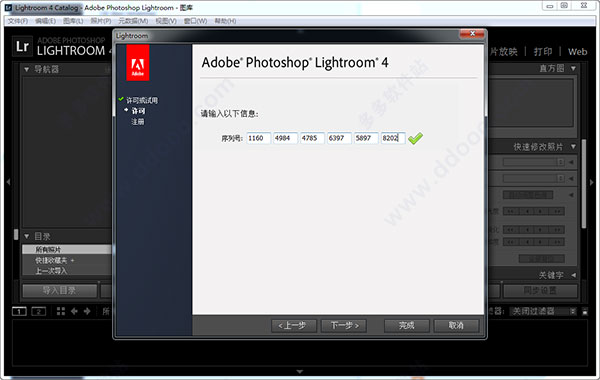This screenshot has width=600, height=380.
Task: Click the first row of Quick Develop adjustment arrows
Action: (534, 211)
